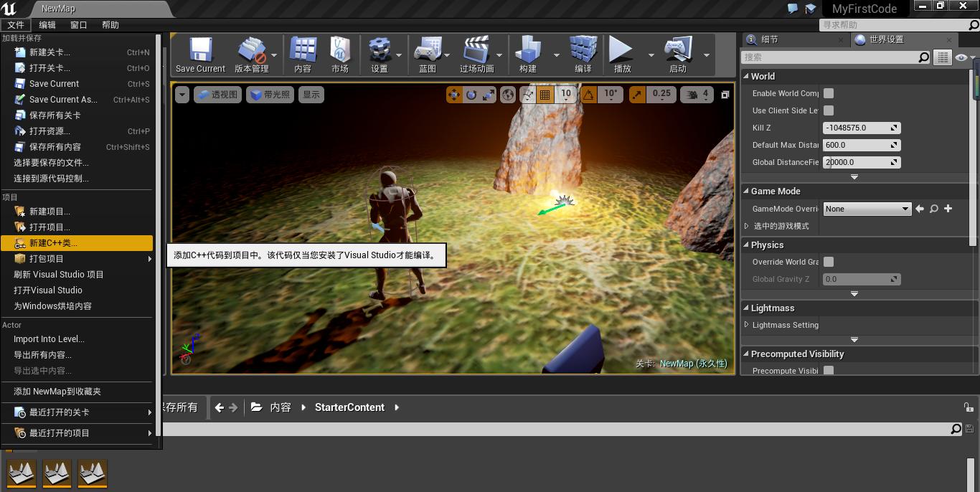Click the 寻求帮助 search help field
Viewport: 980px width, 492px height.
click(895, 25)
